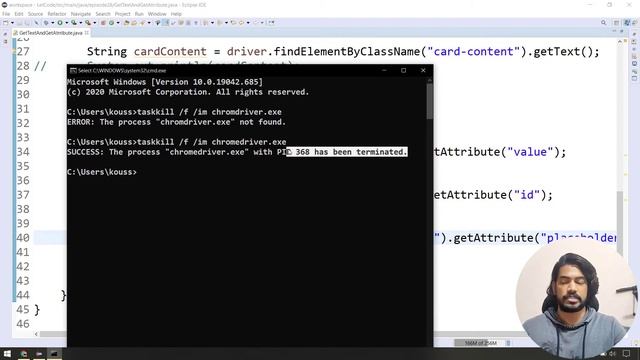Expand the Run configurations dropdown arrow

coord(67,23)
